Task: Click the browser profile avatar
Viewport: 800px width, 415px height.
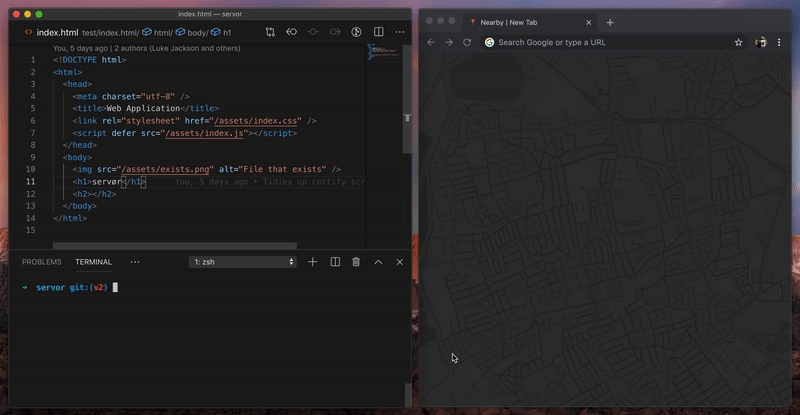Action: [761, 42]
